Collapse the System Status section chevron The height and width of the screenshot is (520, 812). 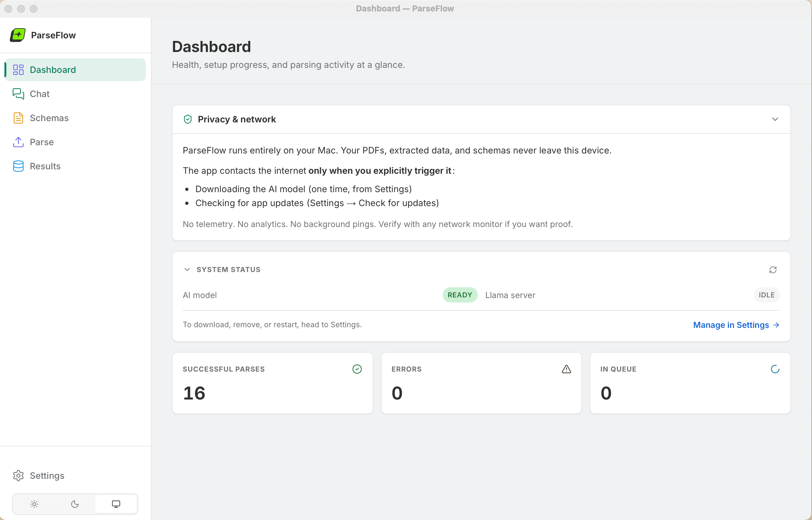point(187,270)
